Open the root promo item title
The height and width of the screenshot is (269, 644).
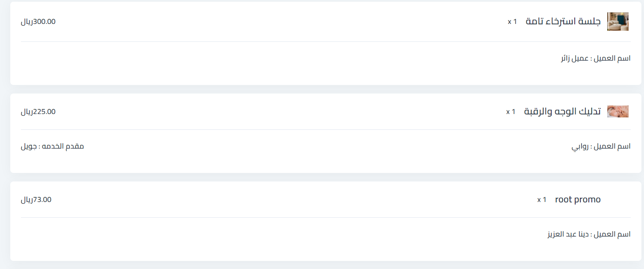pos(578,199)
